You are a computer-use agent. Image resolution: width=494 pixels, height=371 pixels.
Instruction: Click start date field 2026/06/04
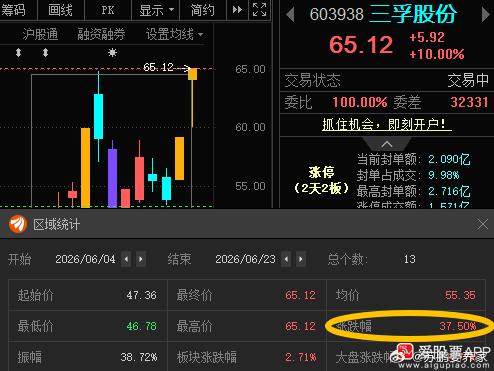(x=85, y=259)
